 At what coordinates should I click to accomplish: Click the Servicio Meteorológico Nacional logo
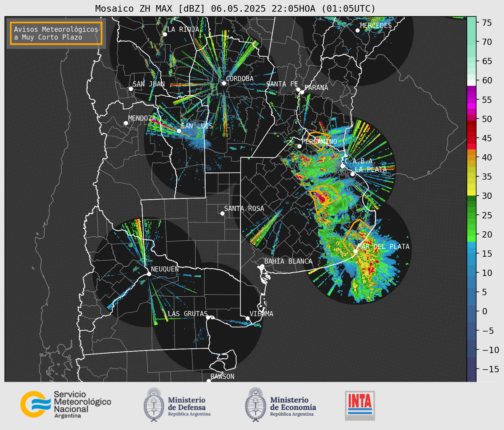pos(66,404)
